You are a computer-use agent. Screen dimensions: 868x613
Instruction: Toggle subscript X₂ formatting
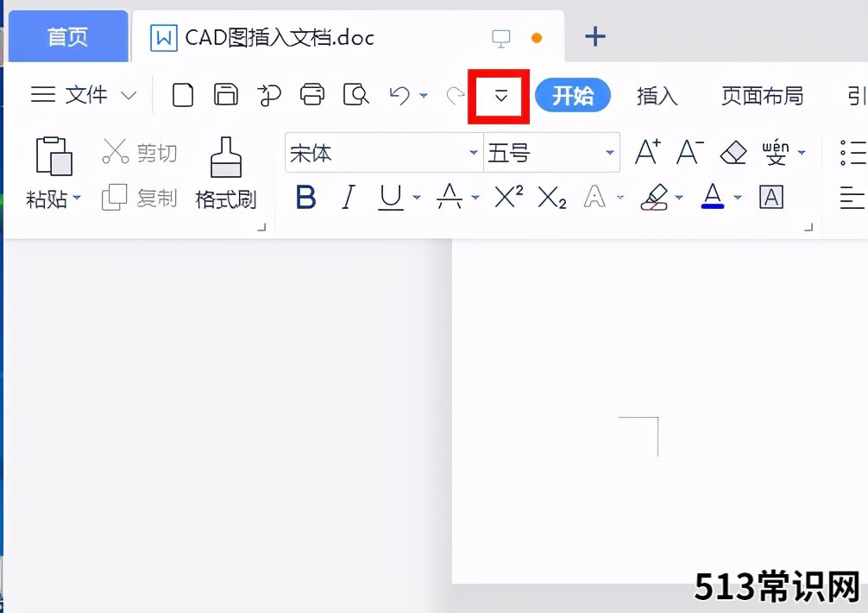[x=552, y=198]
